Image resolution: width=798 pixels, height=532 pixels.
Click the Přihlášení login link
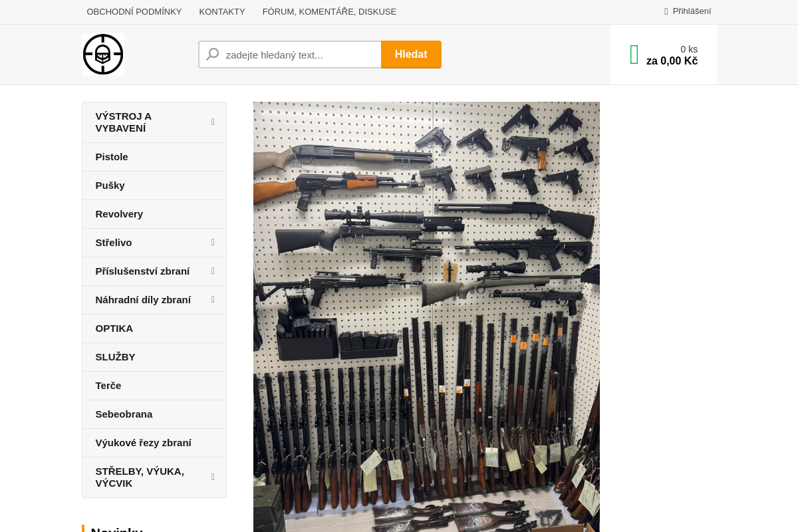pos(692,11)
